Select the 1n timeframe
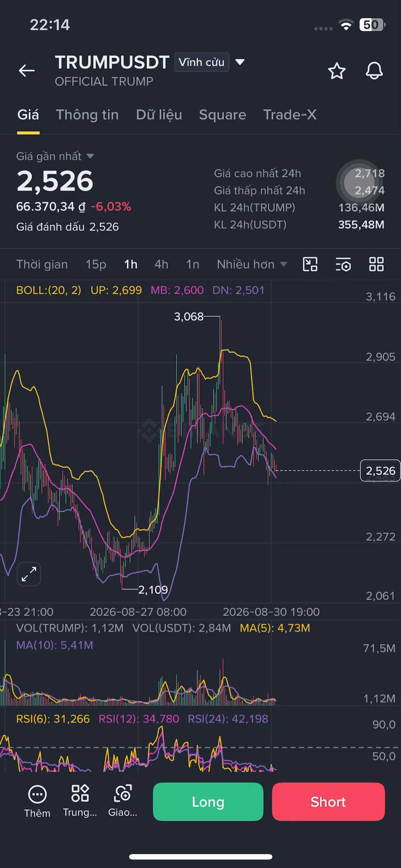Screen dimensions: 401x868 click(193, 264)
